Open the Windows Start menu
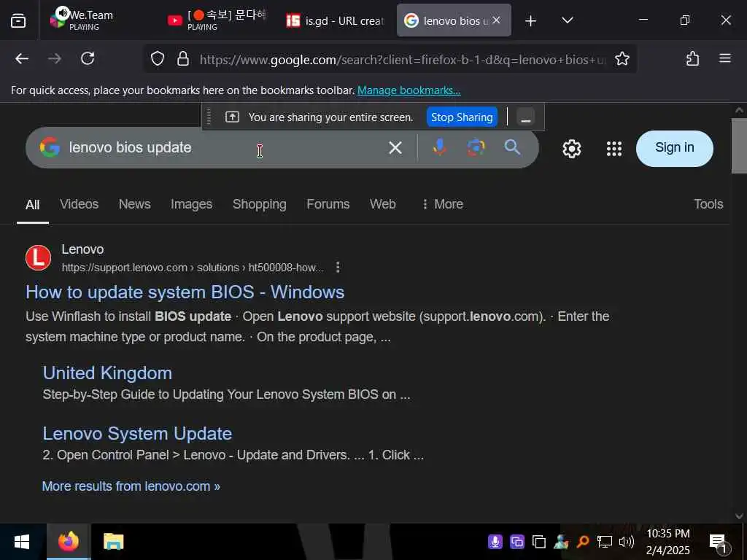This screenshot has height=560, width=747. click(22, 542)
